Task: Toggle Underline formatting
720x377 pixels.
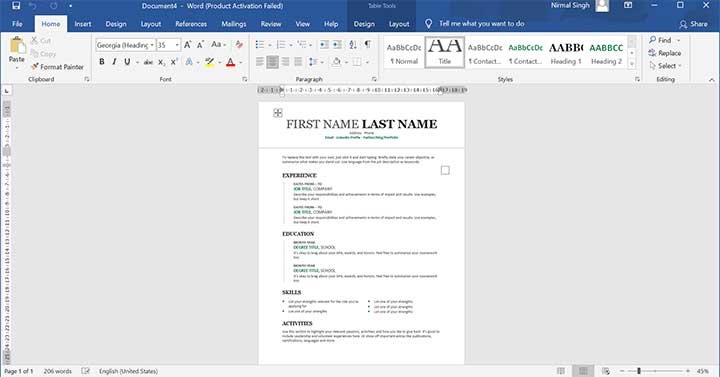Action: pos(127,62)
